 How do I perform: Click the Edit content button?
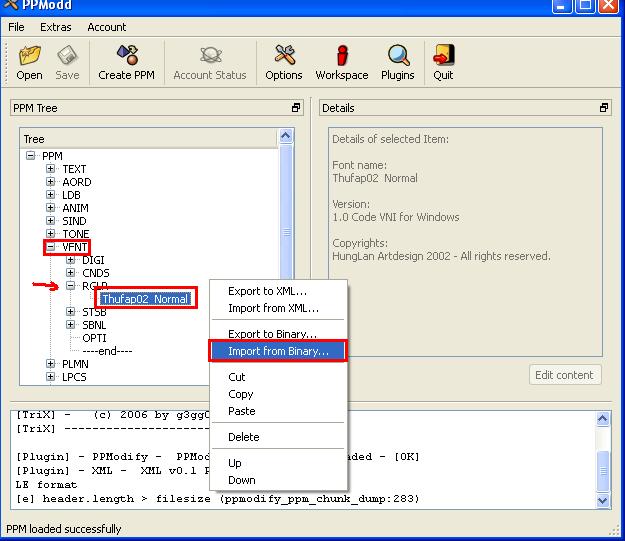(x=565, y=375)
